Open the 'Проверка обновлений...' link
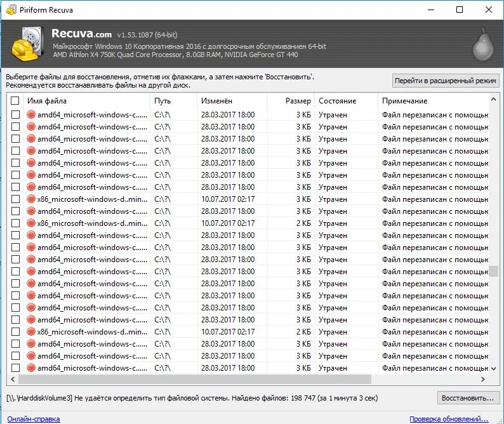 449,419
